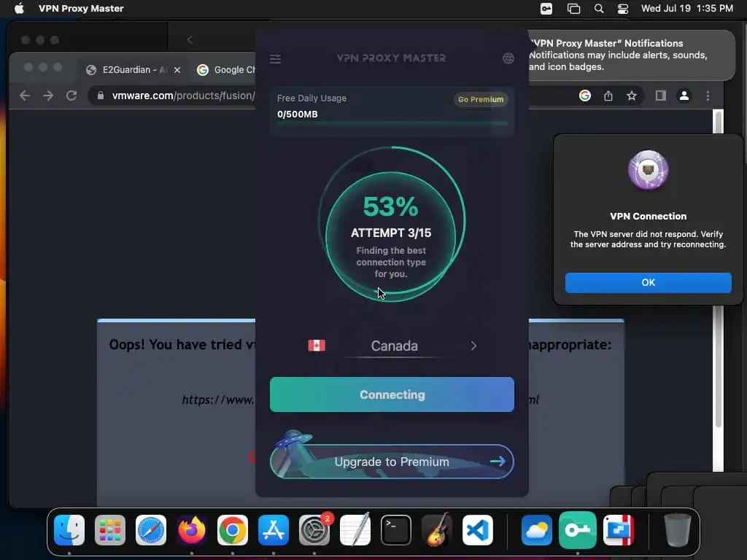This screenshot has height=560, width=747.
Task: Close the E2Guardian tab in Chrome
Action: point(177,70)
